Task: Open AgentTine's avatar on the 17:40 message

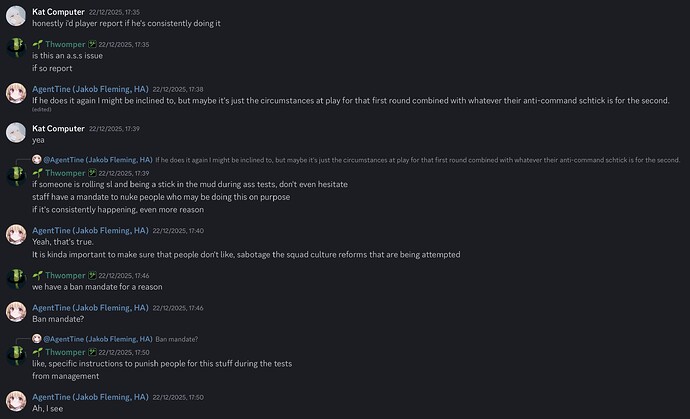Action: (15, 235)
